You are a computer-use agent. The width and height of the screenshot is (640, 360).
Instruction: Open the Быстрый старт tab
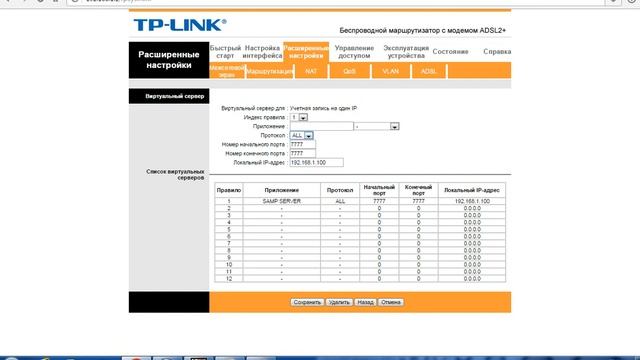tap(225, 52)
